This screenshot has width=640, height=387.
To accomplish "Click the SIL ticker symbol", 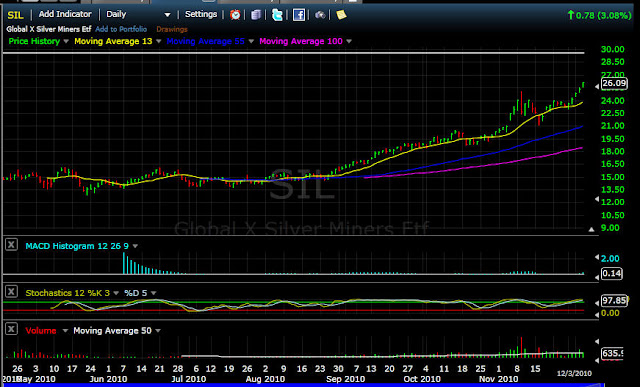I will point(15,15).
